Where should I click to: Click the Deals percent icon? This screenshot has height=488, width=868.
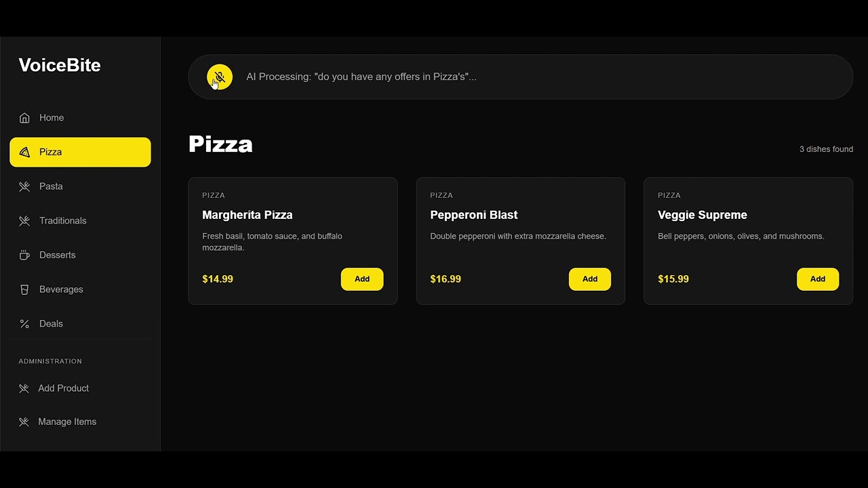(24, 324)
